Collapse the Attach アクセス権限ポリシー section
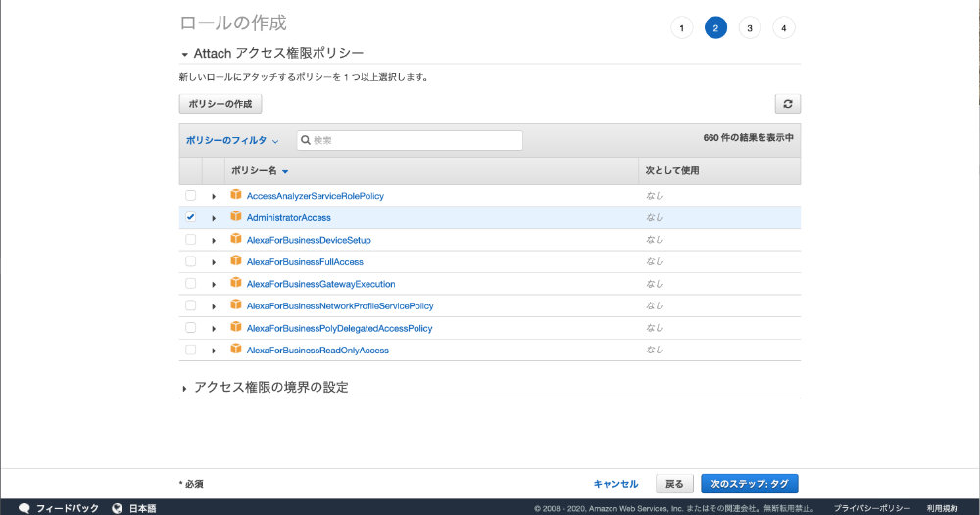The image size is (980, 515). 185,54
